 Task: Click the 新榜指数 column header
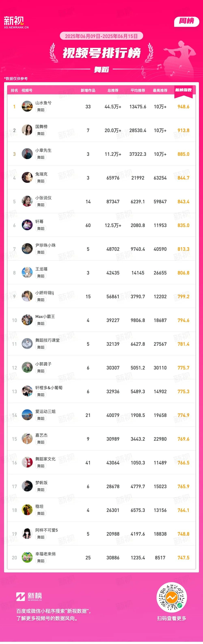[183, 90]
